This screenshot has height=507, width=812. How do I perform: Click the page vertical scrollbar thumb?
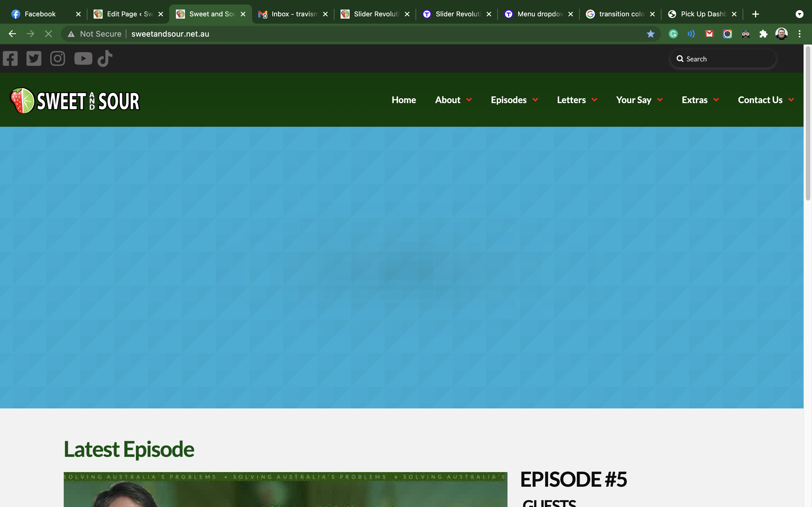pyautogui.click(x=808, y=124)
